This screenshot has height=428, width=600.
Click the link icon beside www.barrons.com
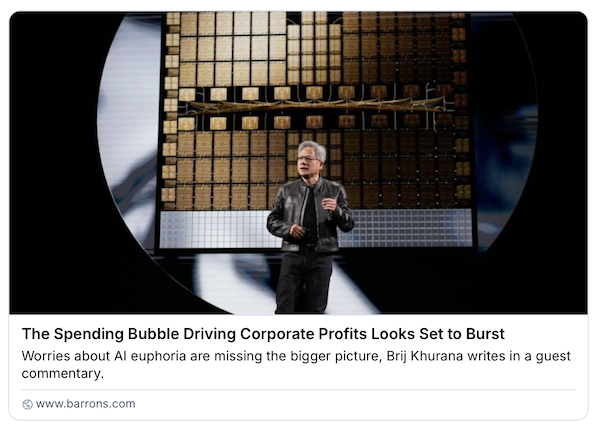click(x=27, y=404)
